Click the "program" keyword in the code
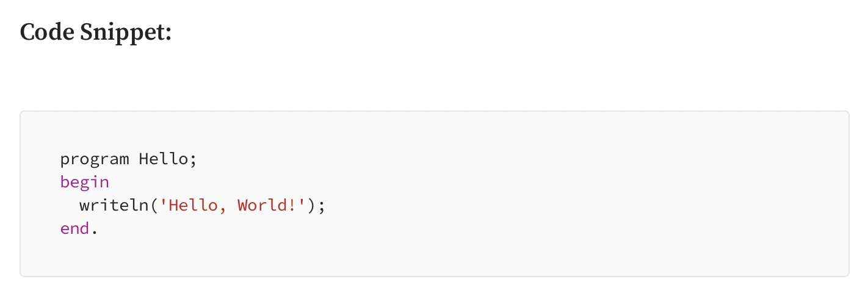 pyautogui.click(x=95, y=160)
